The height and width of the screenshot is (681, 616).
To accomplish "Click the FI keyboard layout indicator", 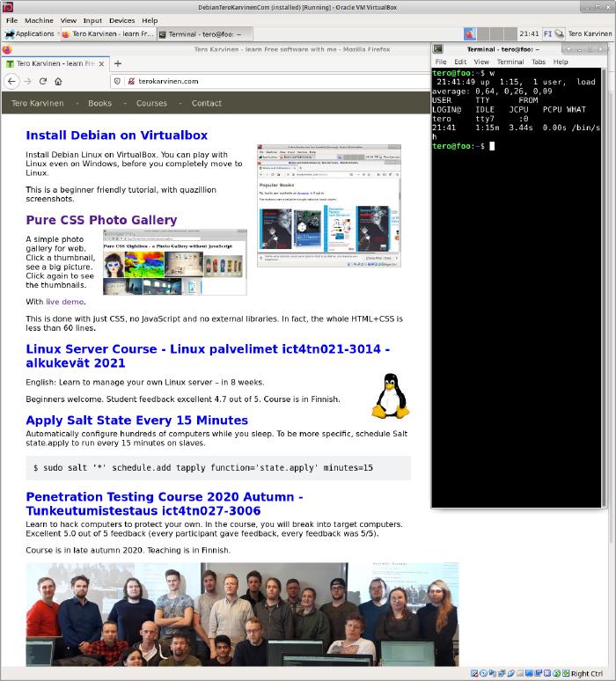I will [x=547, y=33].
